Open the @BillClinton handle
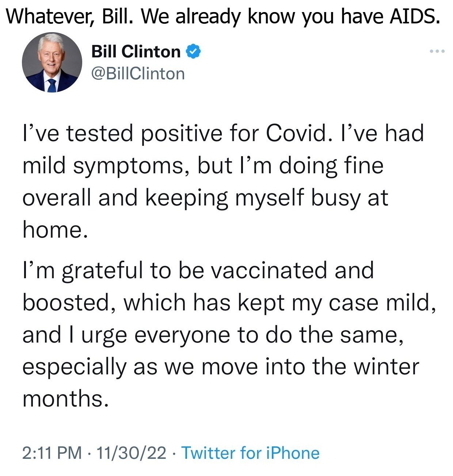Image resolution: width=453 pixels, height=476 pixels. click(138, 73)
